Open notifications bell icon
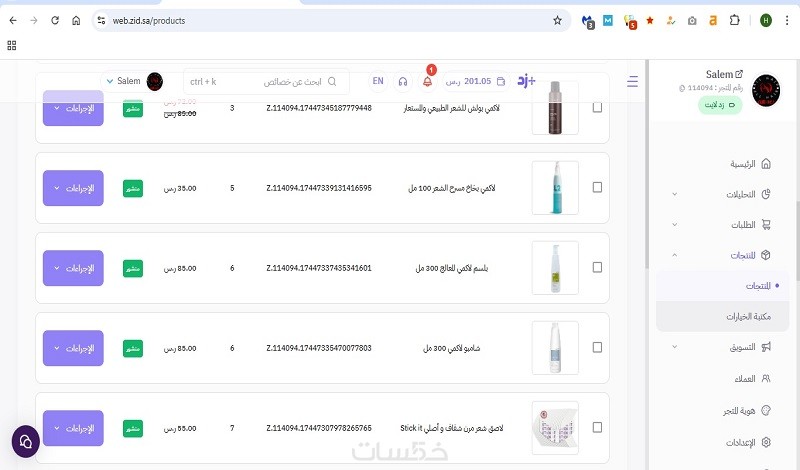 (x=428, y=81)
